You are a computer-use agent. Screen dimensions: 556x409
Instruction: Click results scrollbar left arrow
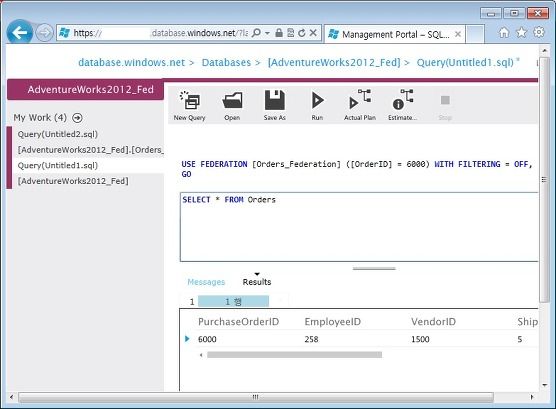click(x=201, y=355)
